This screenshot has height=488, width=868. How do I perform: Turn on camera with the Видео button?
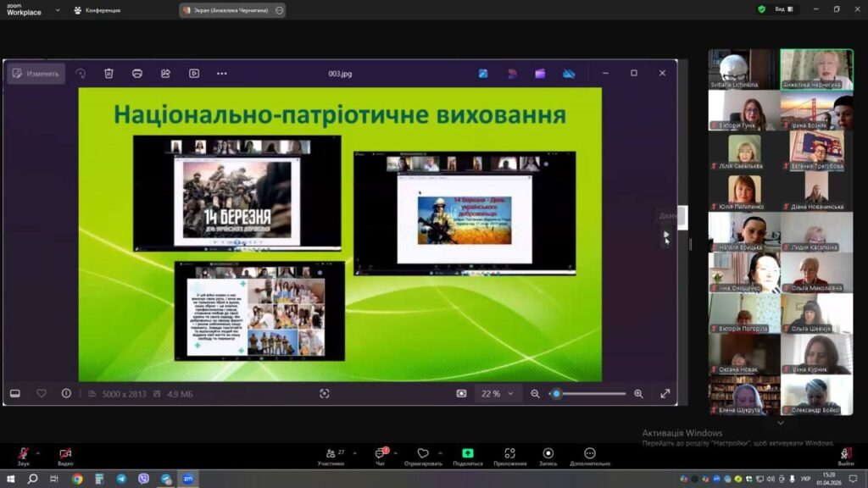[65, 454]
